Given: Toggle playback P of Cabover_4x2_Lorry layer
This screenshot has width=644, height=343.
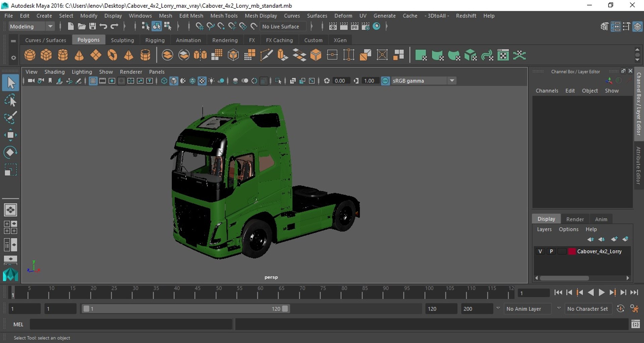Looking at the screenshot, I should pyautogui.click(x=551, y=251).
